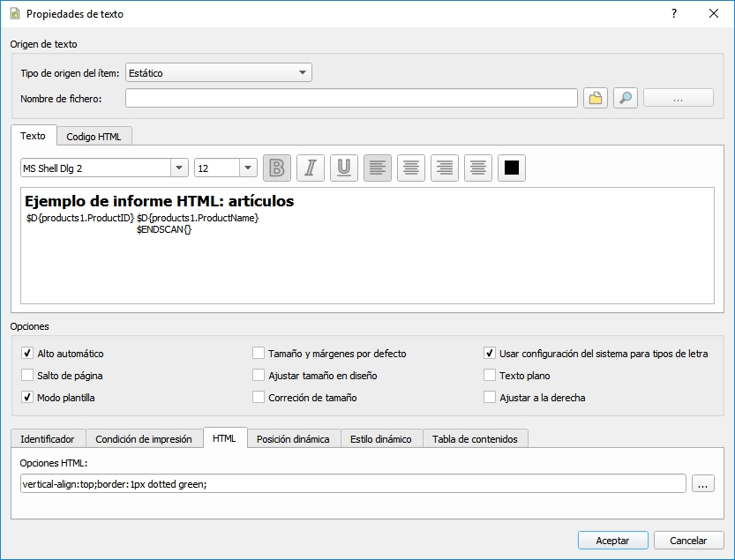This screenshot has height=560, width=735.
Task: Open the Estilo dinámico tab
Action: (380, 438)
